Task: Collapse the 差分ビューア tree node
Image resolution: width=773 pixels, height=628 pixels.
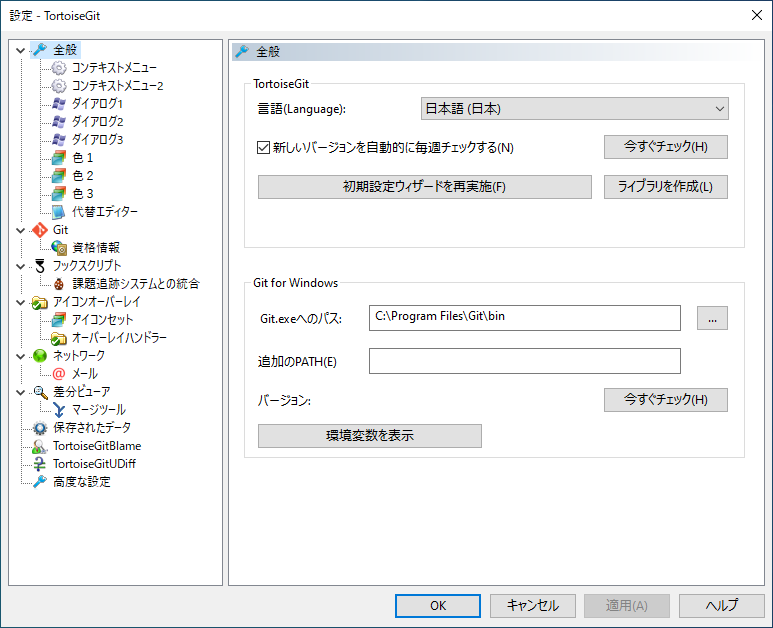Action: 20,392
